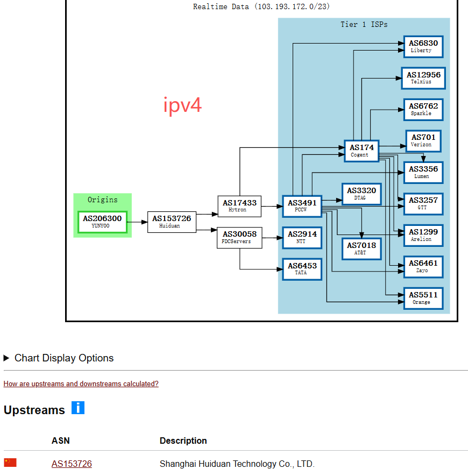468x476 pixels.
Task: Click the 'Description' column header
Action: (x=183, y=441)
